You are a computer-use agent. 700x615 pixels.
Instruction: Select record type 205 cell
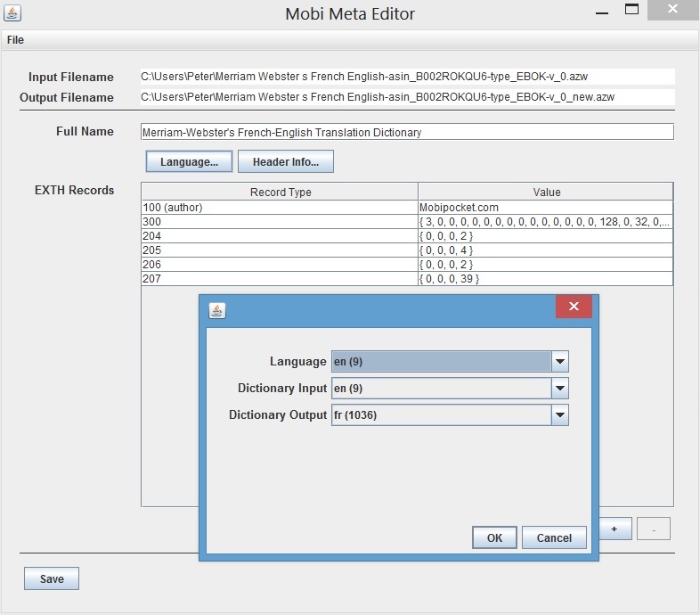(280, 250)
